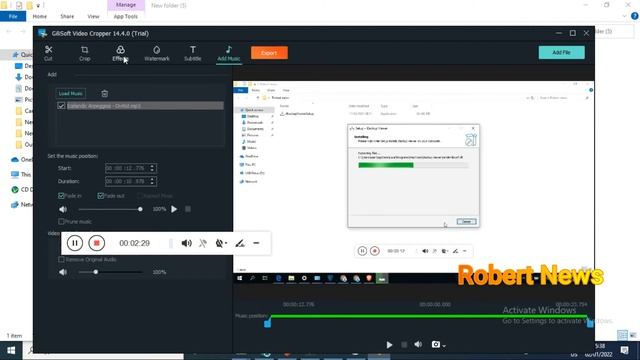Switch File Explorer to large icons view
Screen dimensions: 640x360
tap(633, 335)
